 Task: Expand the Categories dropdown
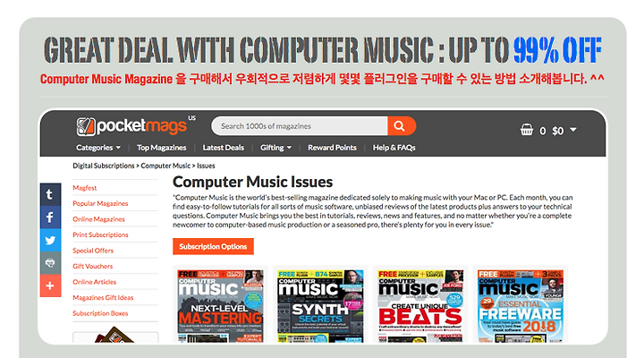[x=98, y=148]
